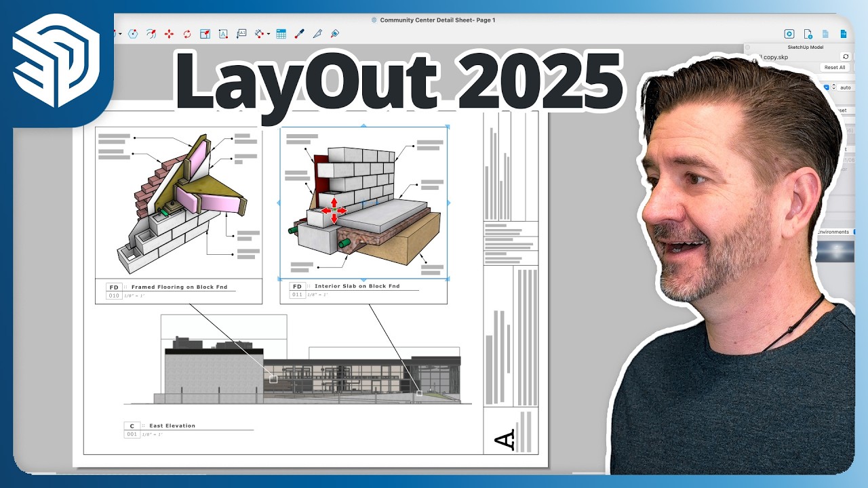Click the right detail callout square on elevation
The height and width of the screenshot is (488, 868).
419,393
